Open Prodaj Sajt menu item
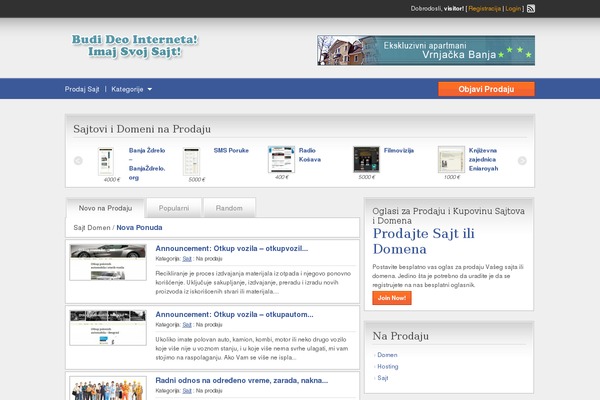This screenshot has width=600, height=400. [82, 89]
